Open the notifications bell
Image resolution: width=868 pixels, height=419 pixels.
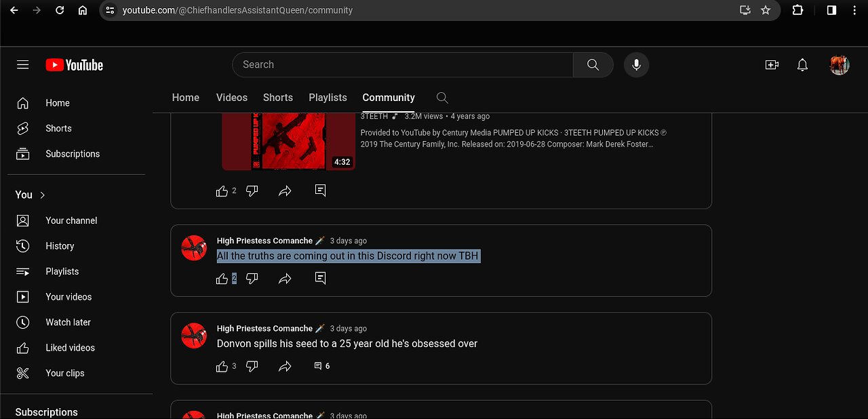point(802,65)
